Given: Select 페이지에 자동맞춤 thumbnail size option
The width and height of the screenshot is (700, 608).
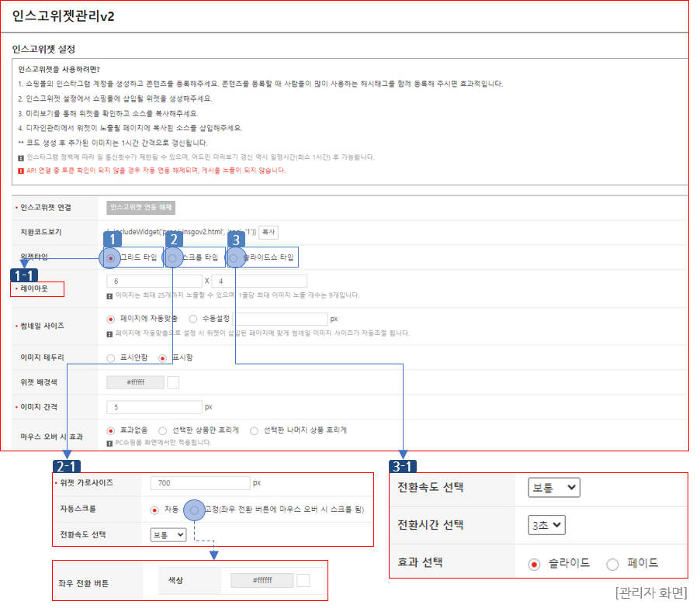Looking at the screenshot, I should click(x=111, y=319).
